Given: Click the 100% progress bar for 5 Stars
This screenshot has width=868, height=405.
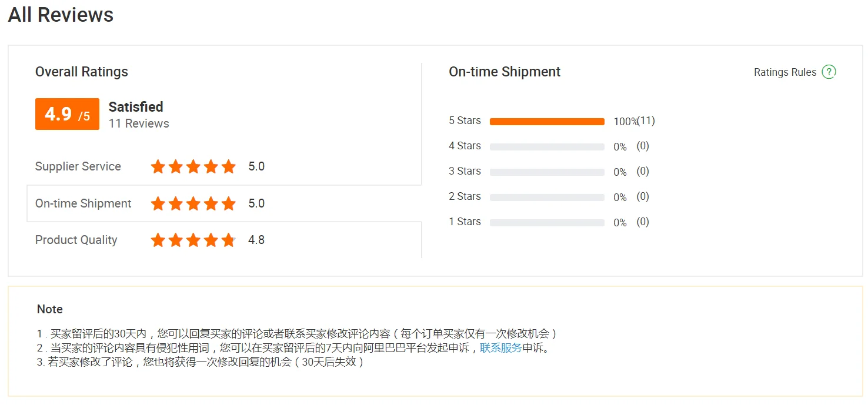Looking at the screenshot, I should [x=546, y=121].
